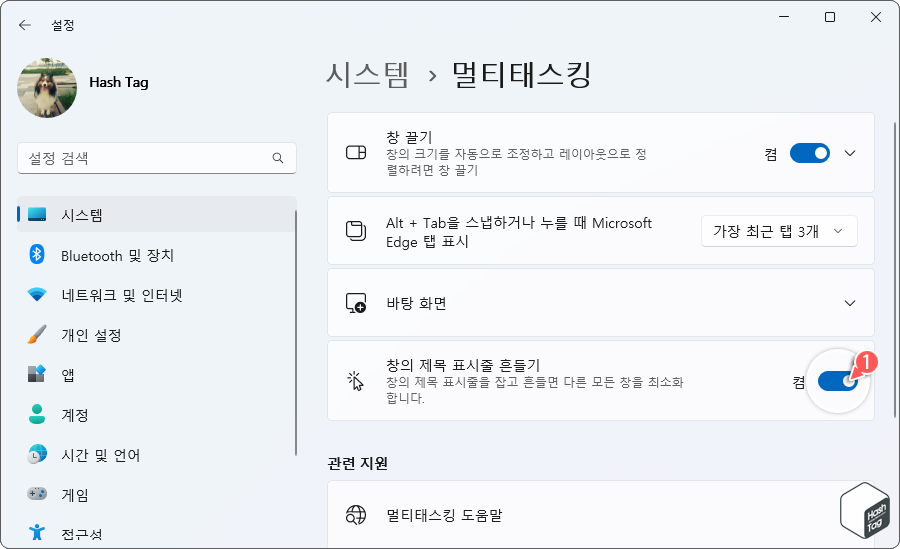Click the sidebar vertical scrollbar
The height and width of the screenshot is (549, 900).
[296, 333]
